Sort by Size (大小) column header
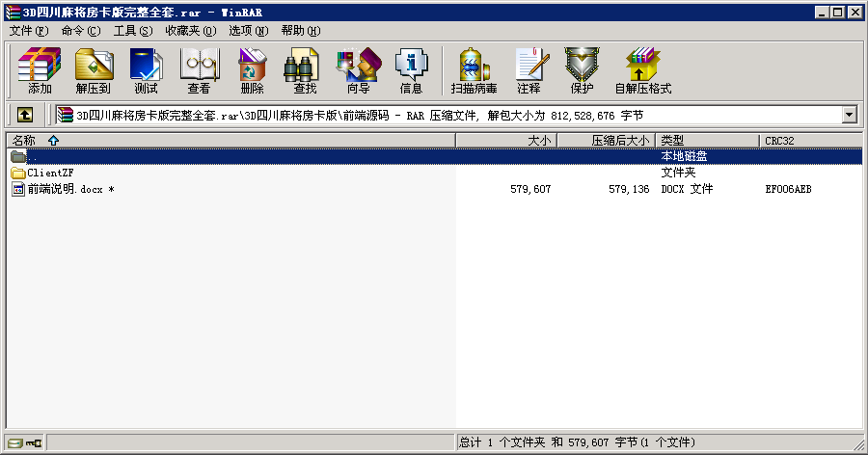This screenshot has height=455, width=868. 539,141
